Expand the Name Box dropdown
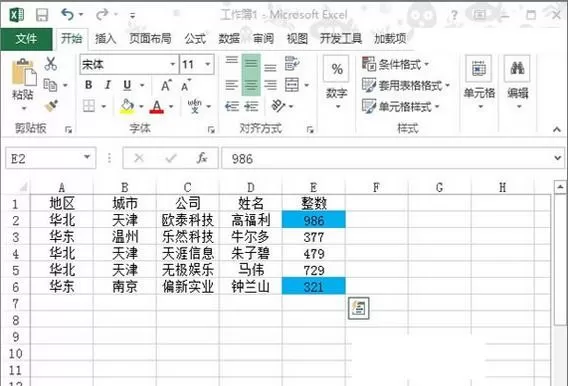The width and height of the screenshot is (568, 386). (87, 157)
